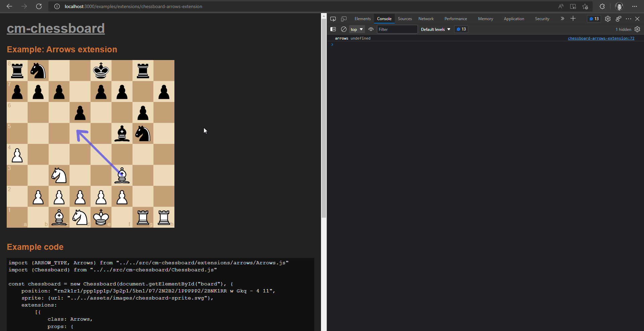
Task: Open the issues counter showing 13
Action: 594,19
